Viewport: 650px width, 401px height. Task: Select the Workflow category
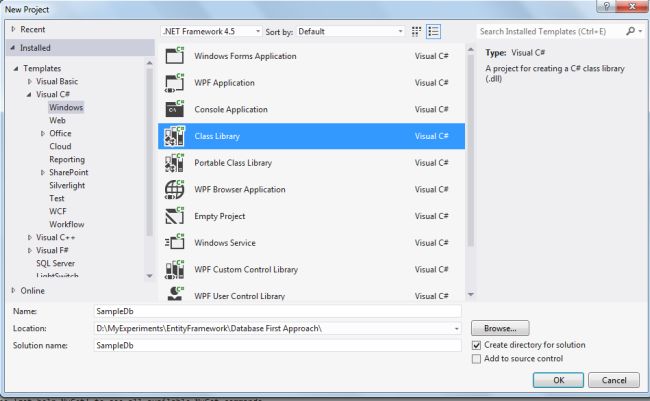(66, 224)
